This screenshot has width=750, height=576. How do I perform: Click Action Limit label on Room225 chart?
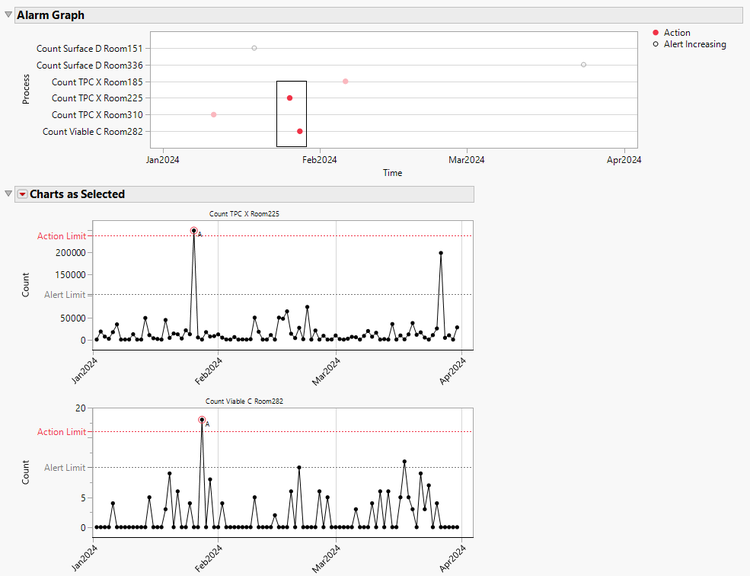pyautogui.click(x=61, y=236)
